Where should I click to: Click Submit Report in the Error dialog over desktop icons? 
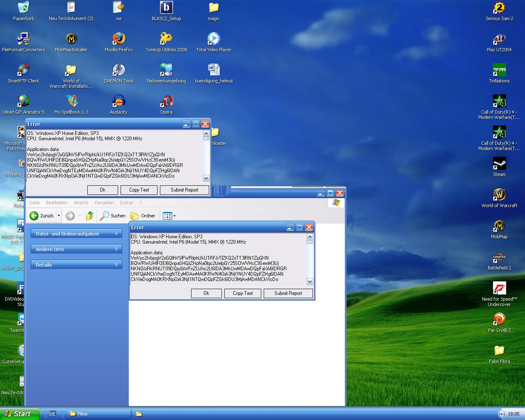184,190
